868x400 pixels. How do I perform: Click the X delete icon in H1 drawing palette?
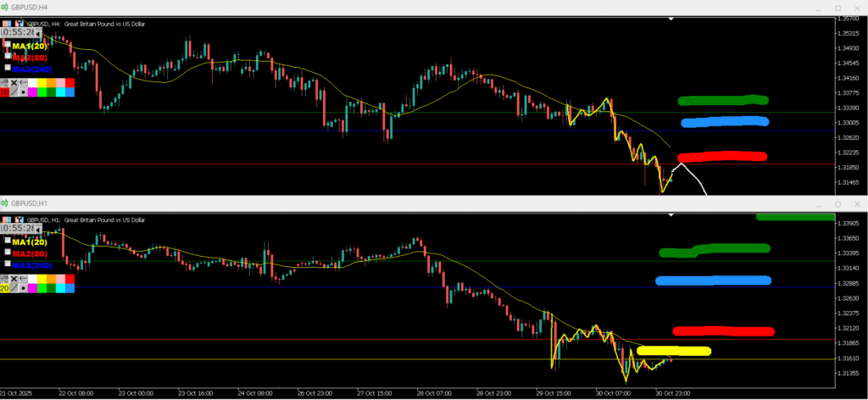coord(14,279)
